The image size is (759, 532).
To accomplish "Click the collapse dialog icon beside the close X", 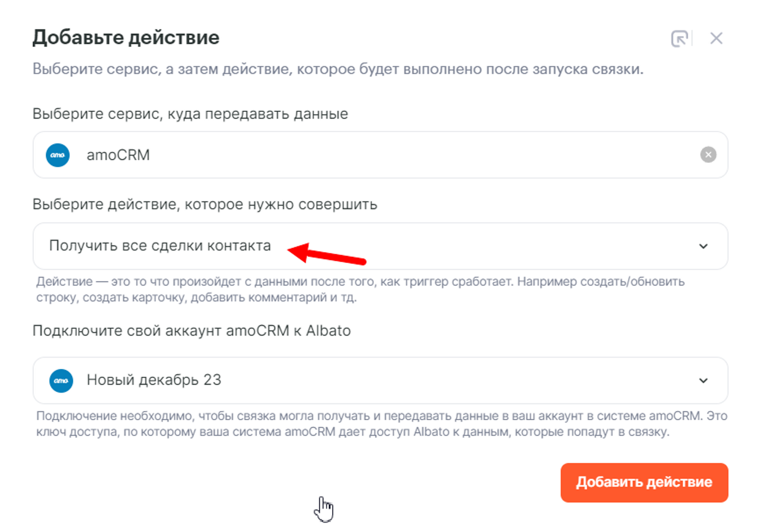I will (679, 38).
